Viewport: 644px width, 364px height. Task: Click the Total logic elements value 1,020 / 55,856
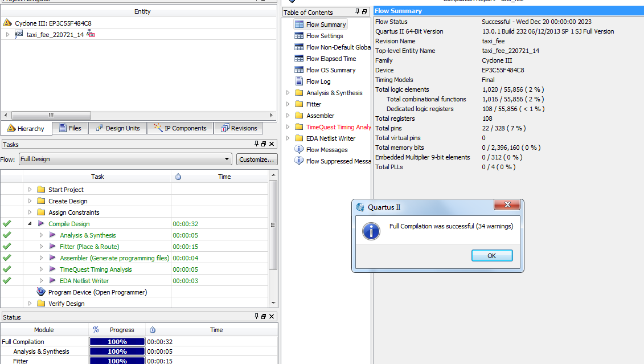click(513, 89)
